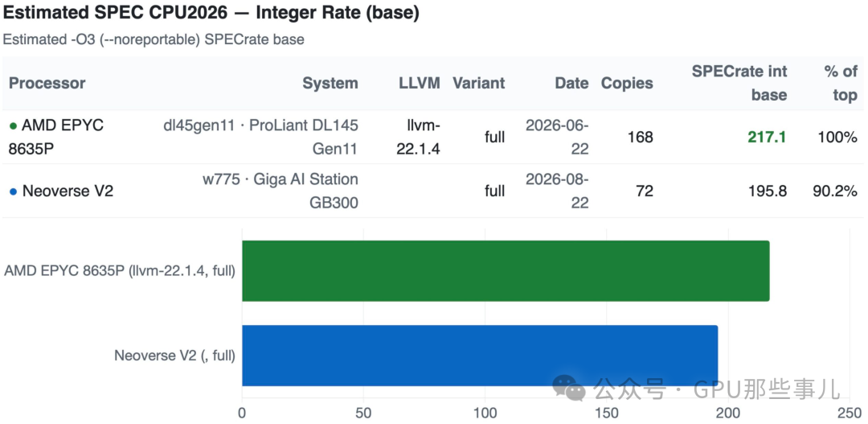This screenshot has width=868, height=424.
Task: Click the blue dot beside Neoverse V2
Action: click(x=14, y=191)
